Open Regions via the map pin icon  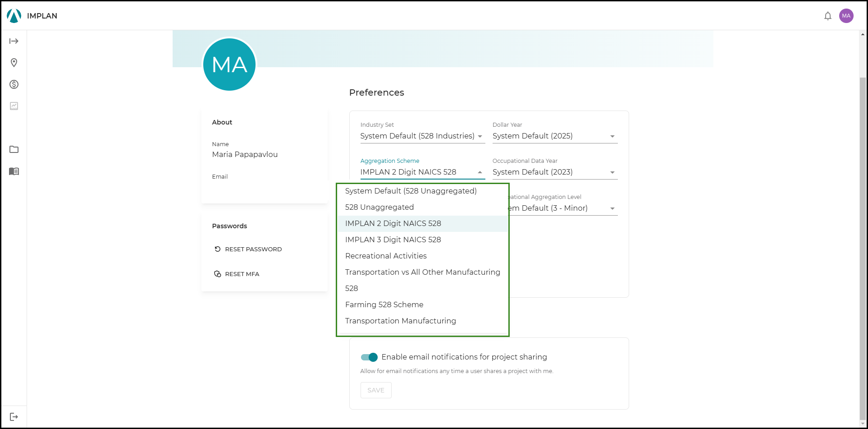click(x=14, y=63)
